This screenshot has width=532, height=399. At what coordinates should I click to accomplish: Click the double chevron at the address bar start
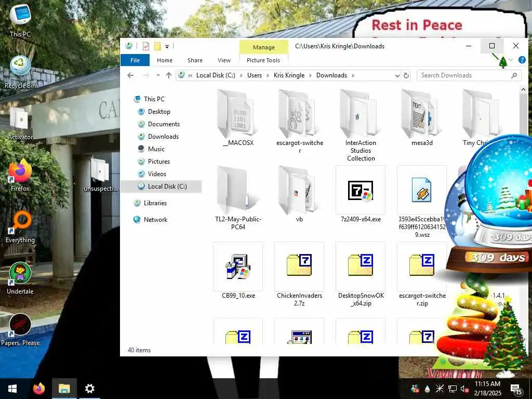190,75
